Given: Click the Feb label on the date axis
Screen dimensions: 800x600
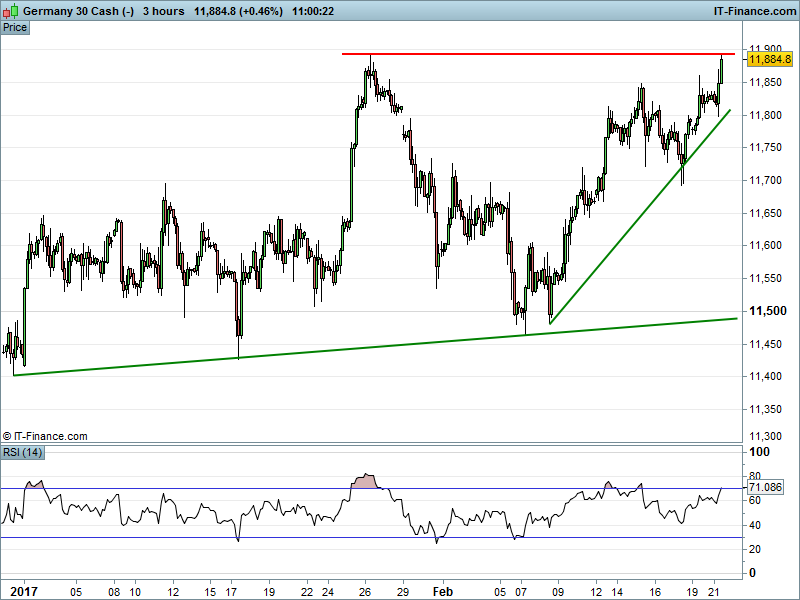Looking at the screenshot, I should coord(442,591).
